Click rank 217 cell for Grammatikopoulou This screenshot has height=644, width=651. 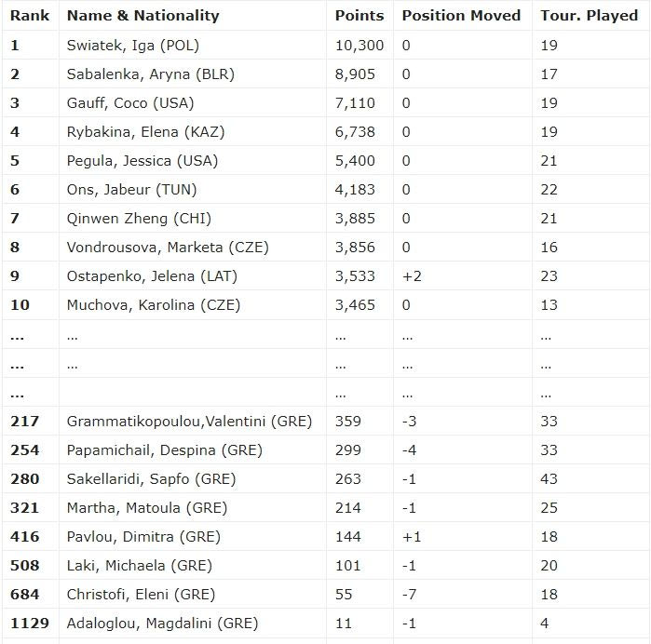coord(25,422)
